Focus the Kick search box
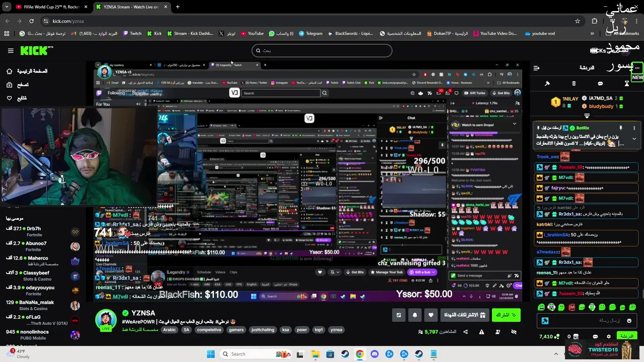 pyautogui.click(x=322, y=50)
